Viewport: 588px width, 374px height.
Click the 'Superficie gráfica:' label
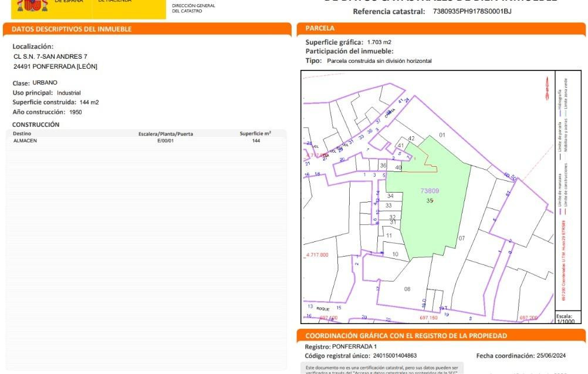coord(334,42)
